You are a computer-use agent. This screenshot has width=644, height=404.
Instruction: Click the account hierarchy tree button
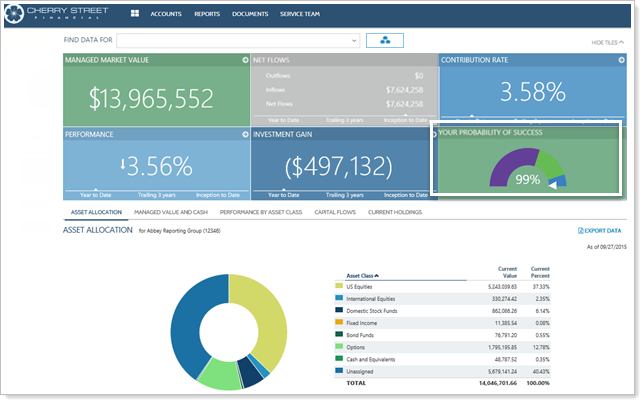(384, 40)
